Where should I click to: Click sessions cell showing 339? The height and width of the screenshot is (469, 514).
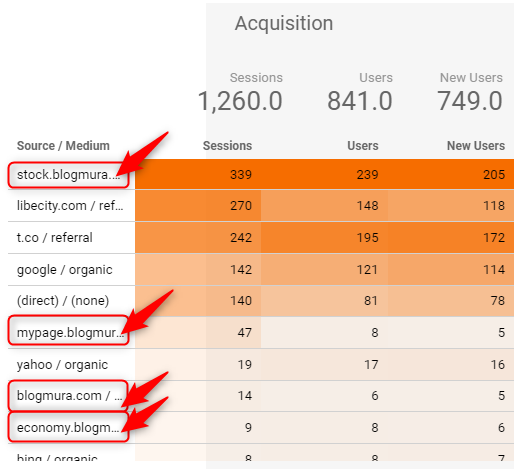coord(241,175)
